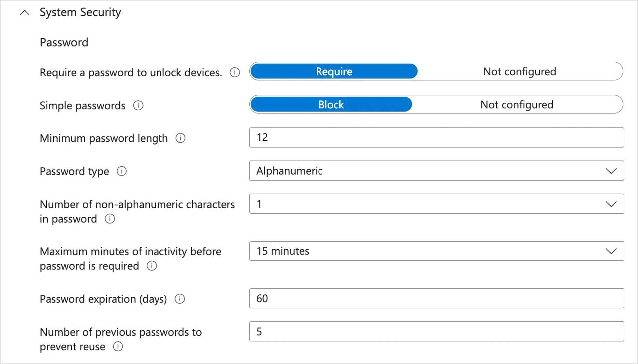Expand the non-alphanumeric characters count dropdown
This screenshot has width=638, height=364.
coord(436,204)
